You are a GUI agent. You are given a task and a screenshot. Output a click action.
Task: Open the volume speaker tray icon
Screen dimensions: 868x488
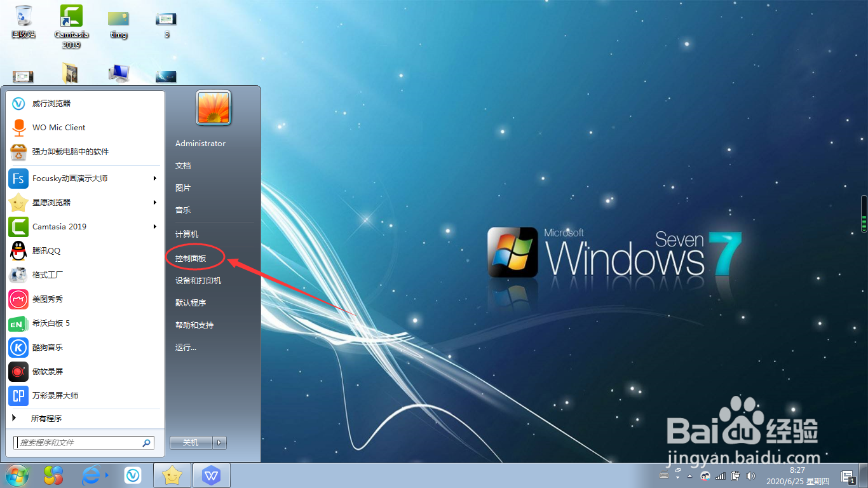[750, 475]
